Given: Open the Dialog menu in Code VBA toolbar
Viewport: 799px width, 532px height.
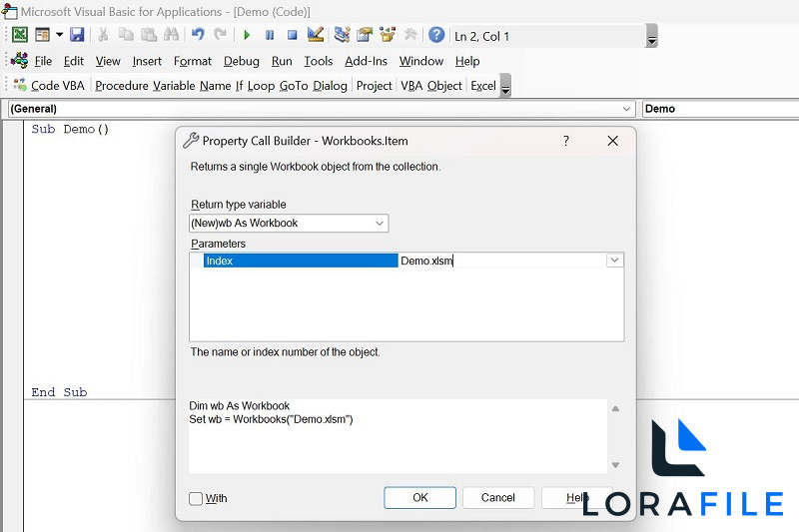Looking at the screenshot, I should (x=331, y=86).
